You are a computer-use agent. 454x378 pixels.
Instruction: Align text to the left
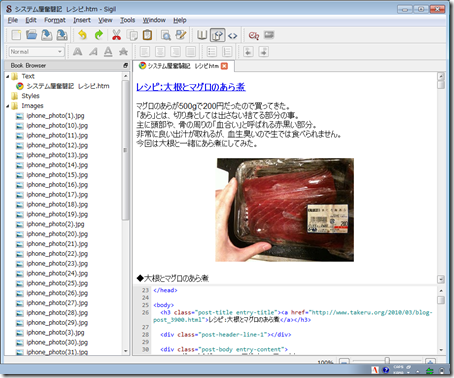pos(145,52)
